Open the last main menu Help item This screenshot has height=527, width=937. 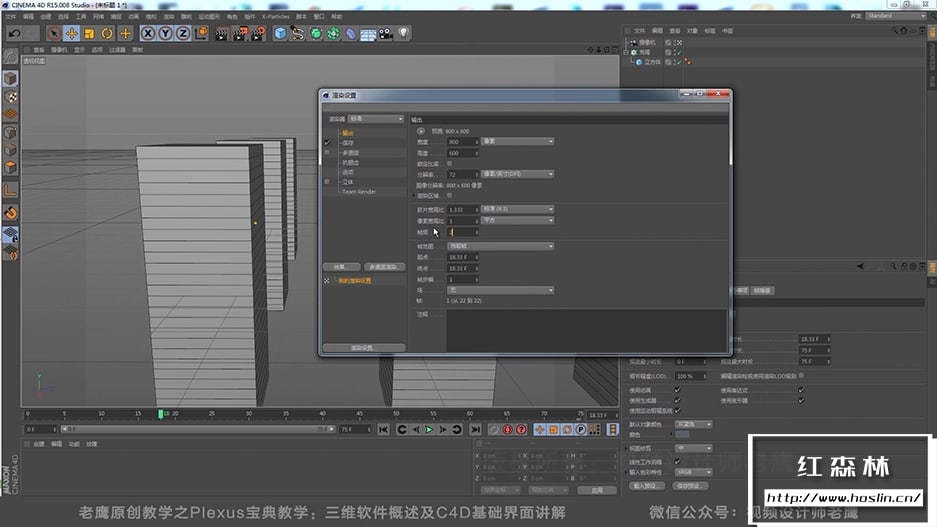[337, 17]
